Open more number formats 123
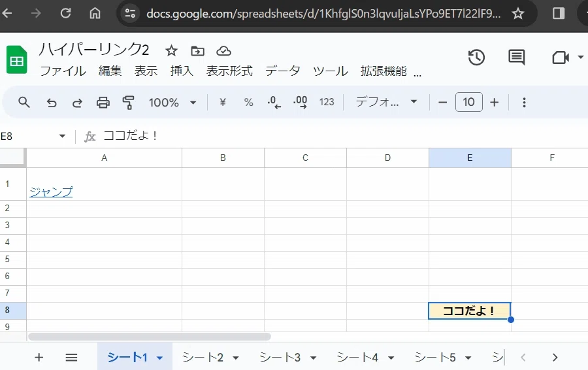588x370 pixels. [x=327, y=102]
